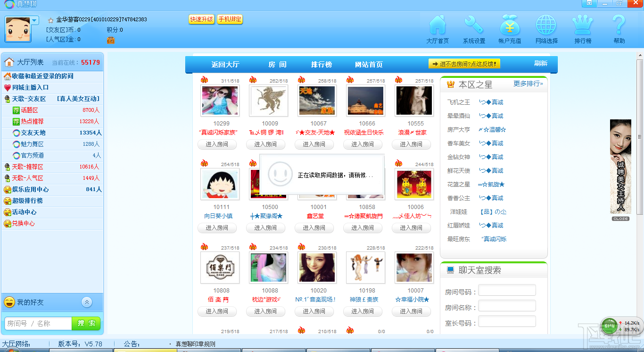644x352 pixels.
Task: Click 手机绑定 button
Action: click(230, 19)
